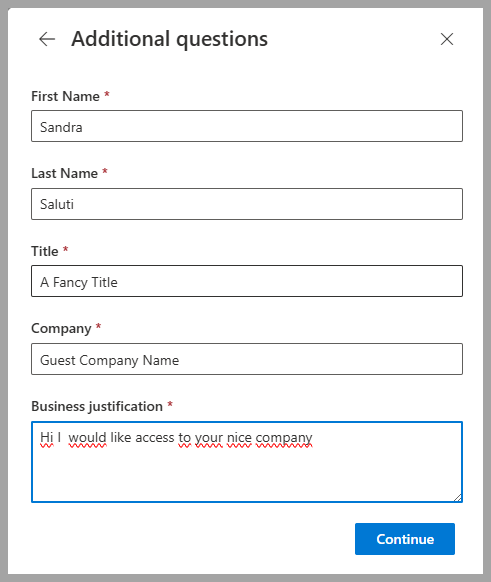The image size is (491, 582).
Task: Click the First Name field containing Sandra
Action: point(247,126)
